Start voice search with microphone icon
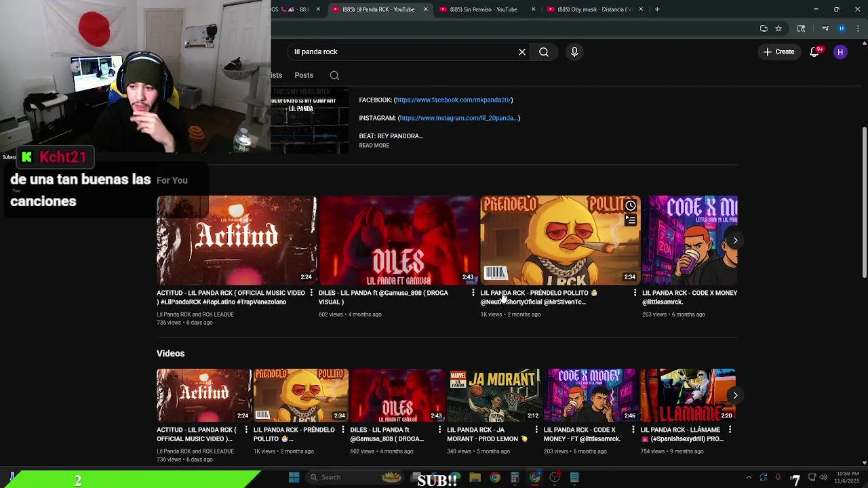 574,52
